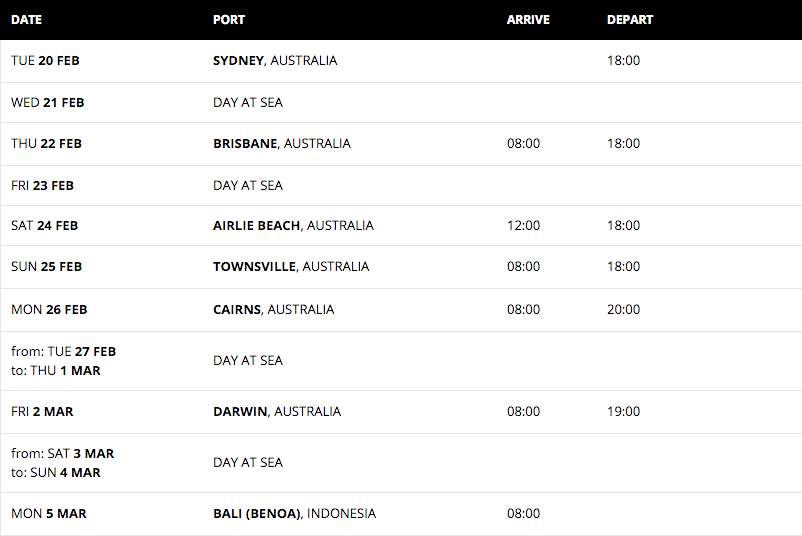Click the Bali 08:00 arrival time
This screenshot has height=536, width=802.
523,513
